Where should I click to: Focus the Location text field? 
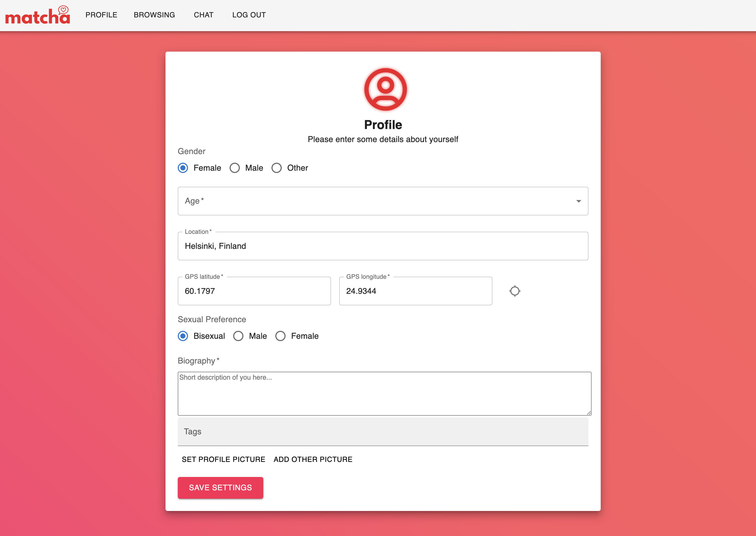[383, 246]
